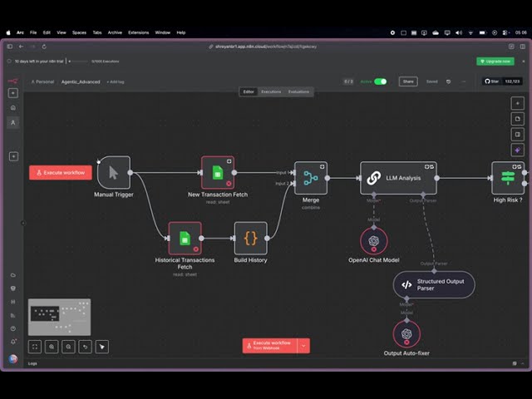Viewport: 532px width, 399px height.
Task: Click the Build History code node
Action: click(250, 238)
